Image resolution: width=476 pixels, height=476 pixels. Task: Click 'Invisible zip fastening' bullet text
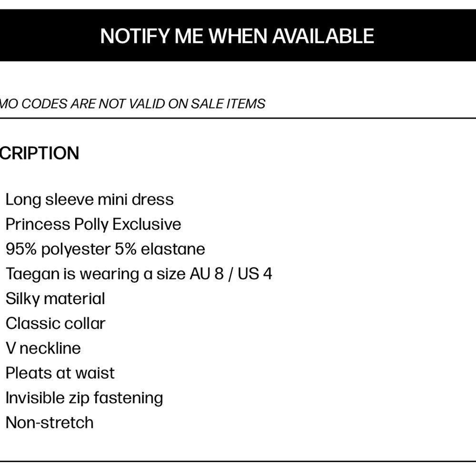tap(84, 398)
